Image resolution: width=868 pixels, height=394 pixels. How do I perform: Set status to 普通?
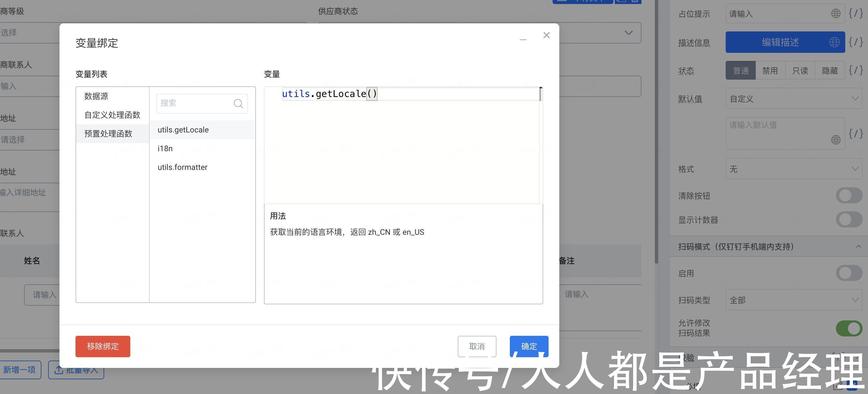coord(741,71)
